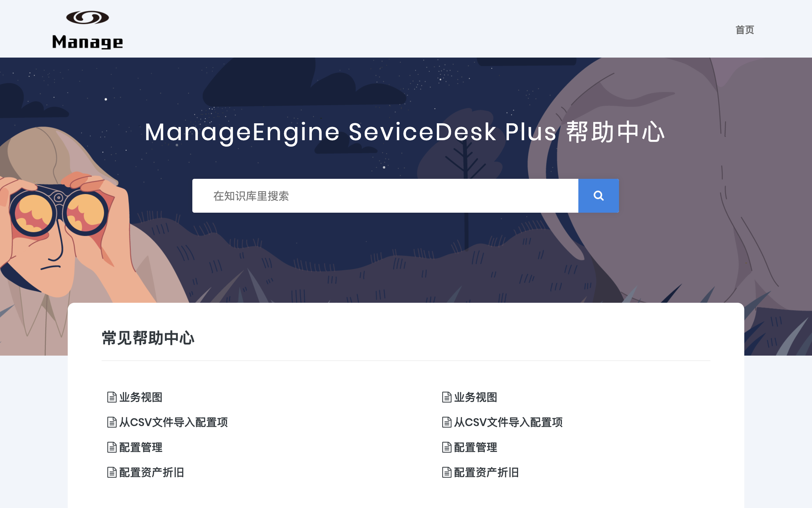Open 业务视图 article in right column
Screen dimensions: 812x508
click(x=475, y=397)
